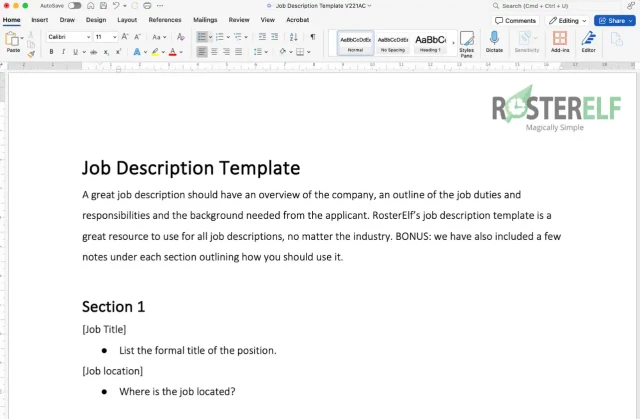Switch to the Insert tab
This screenshot has width=640, height=419.
(40, 20)
